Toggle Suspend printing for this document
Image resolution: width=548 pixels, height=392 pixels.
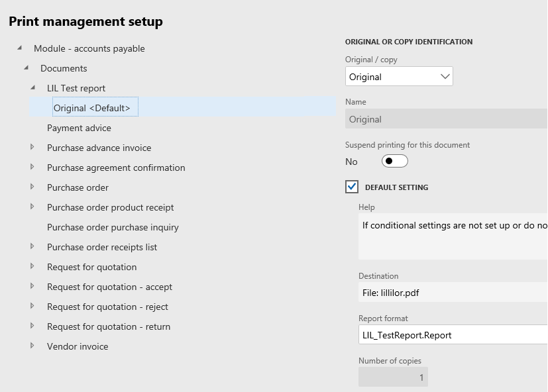coord(394,161)
